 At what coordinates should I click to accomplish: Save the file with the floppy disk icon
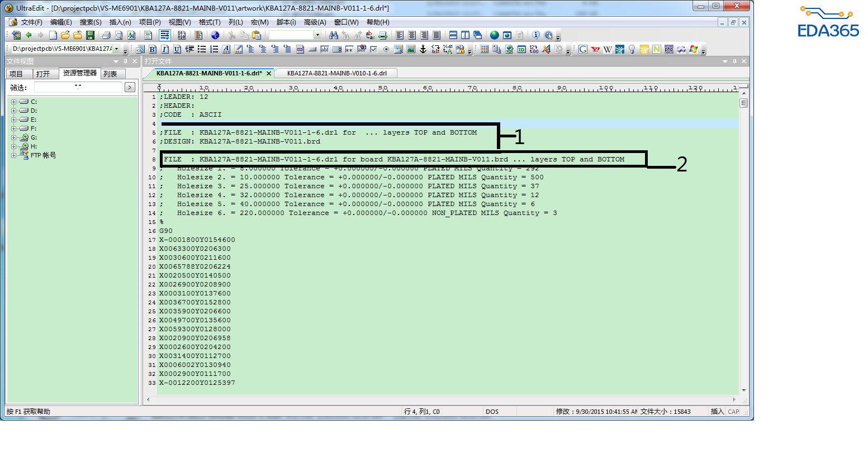[90, 35]
